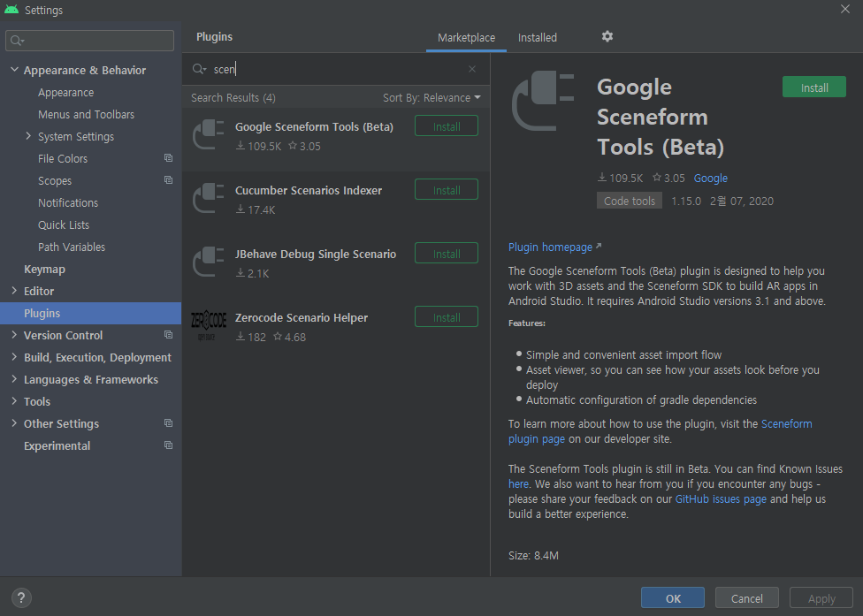The width and height of the screenshot is (863, 616).
Task: Click the project-level icon beside Other Settings
Action: point(168,423)
